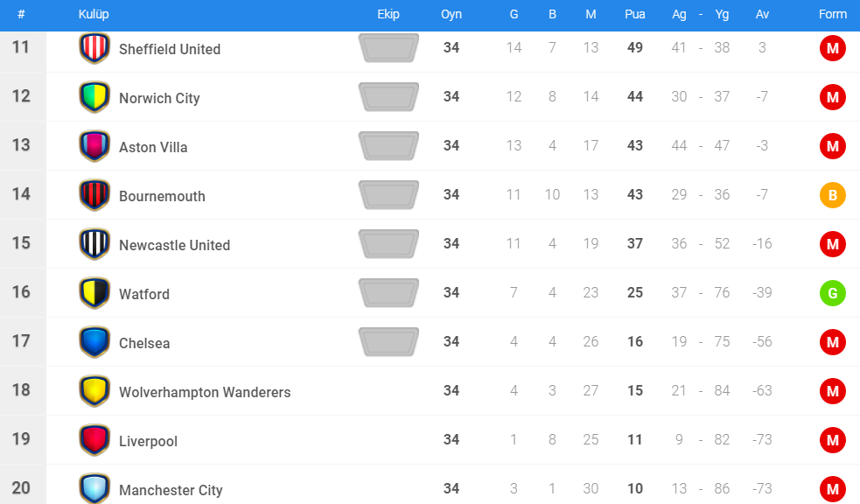Open the Norwich City club link

tap(159, 98)
